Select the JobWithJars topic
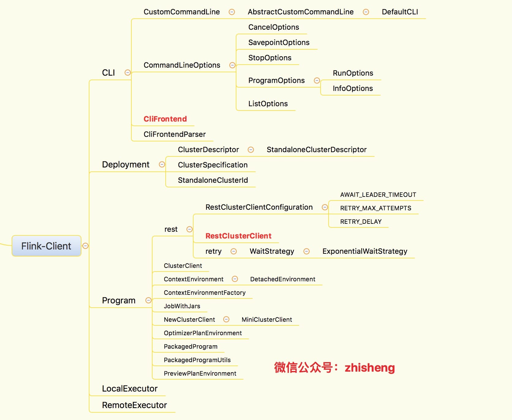The width and height of the screenshot is (512, 420). [182, 306]
